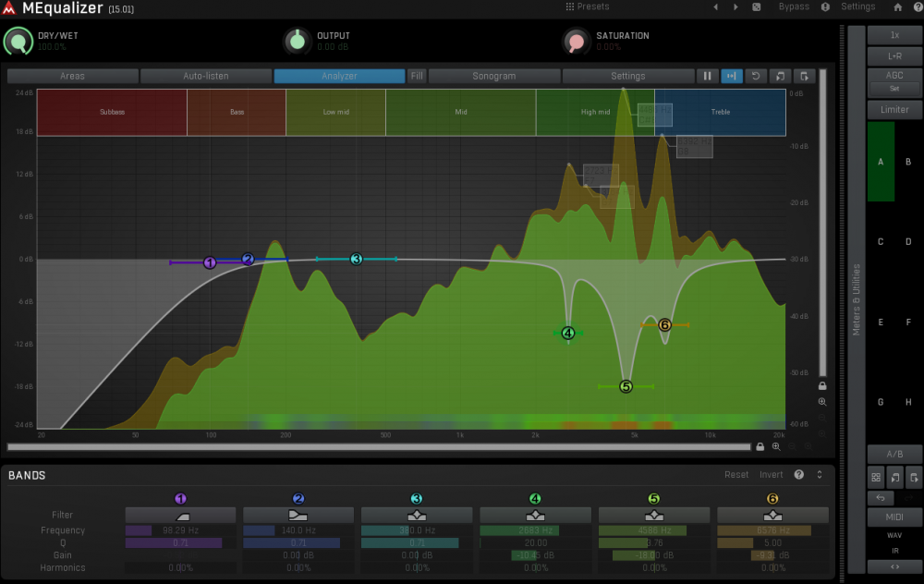Open the grid icon above the MIDI button
924x584 pixels.
[x=876, y=478]
